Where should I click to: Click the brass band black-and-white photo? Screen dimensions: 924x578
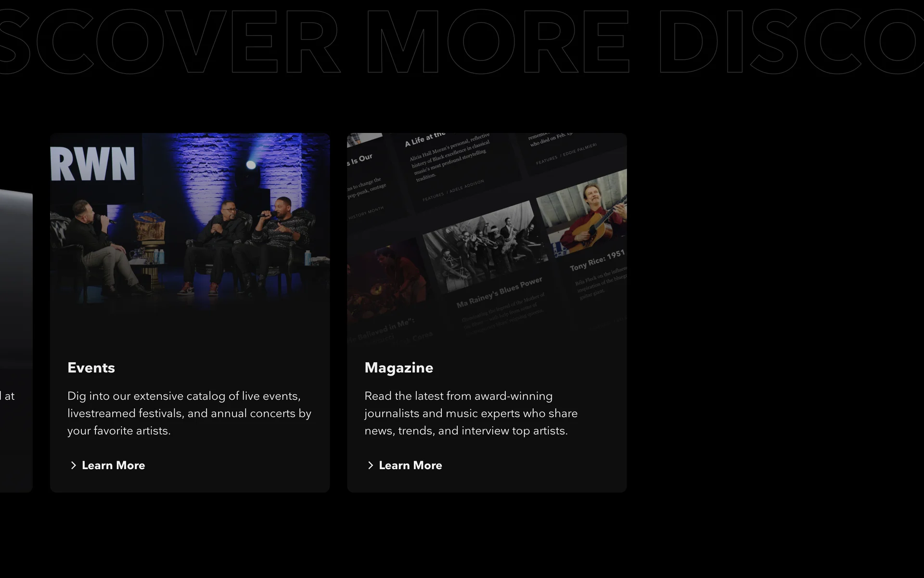point(484,246)
